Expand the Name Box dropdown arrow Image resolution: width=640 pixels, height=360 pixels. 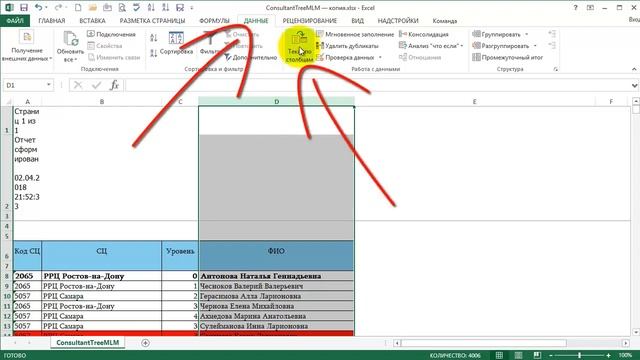pyautogui.click(x=49, y=85)
